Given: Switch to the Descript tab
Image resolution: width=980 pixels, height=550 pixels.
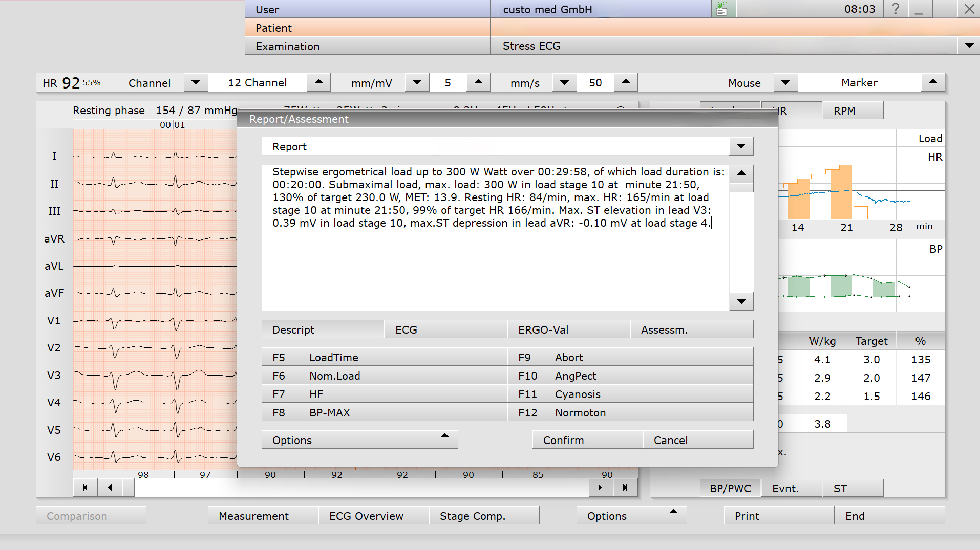Looking at the screenshot, I should click(x=323, y=329).
